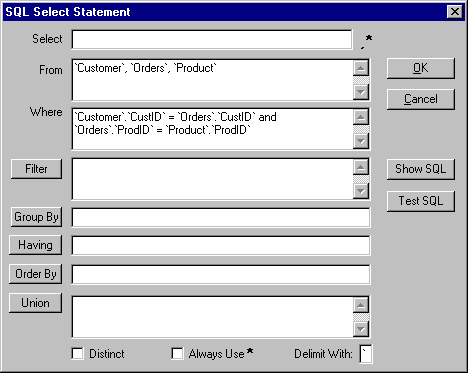
Task: Click the Union box scroll up arrow
Action: pos(361,305)
